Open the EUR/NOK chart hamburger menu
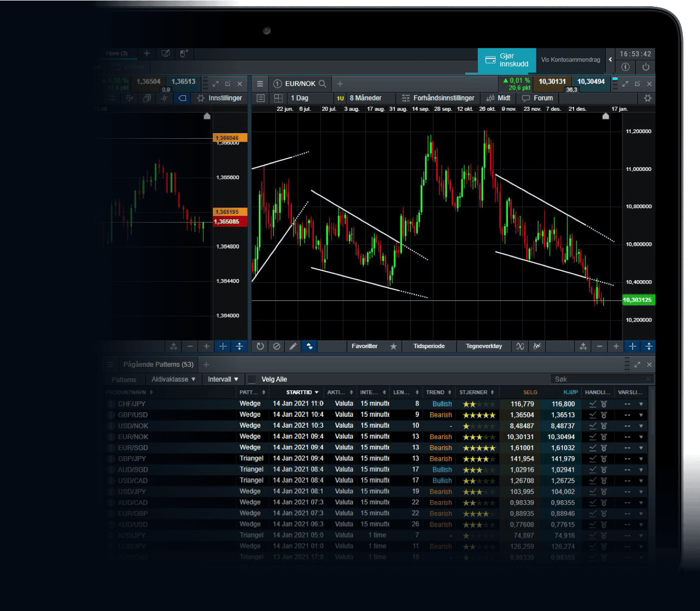700x611 pixels. click(260, 83)
